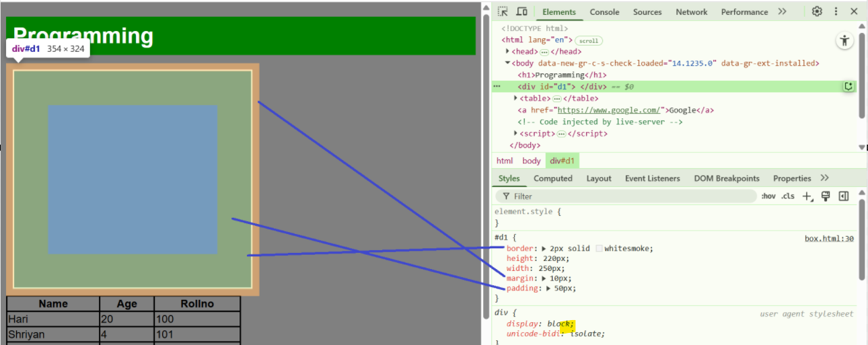Click the Name table header on page

[53, 303]
